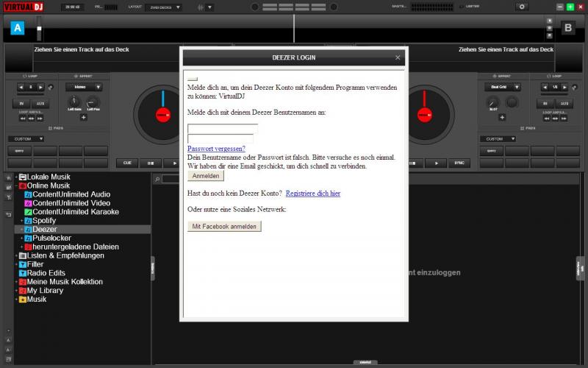
Task: Click the VirtualDJ logo
Action: tap(24, 7)
